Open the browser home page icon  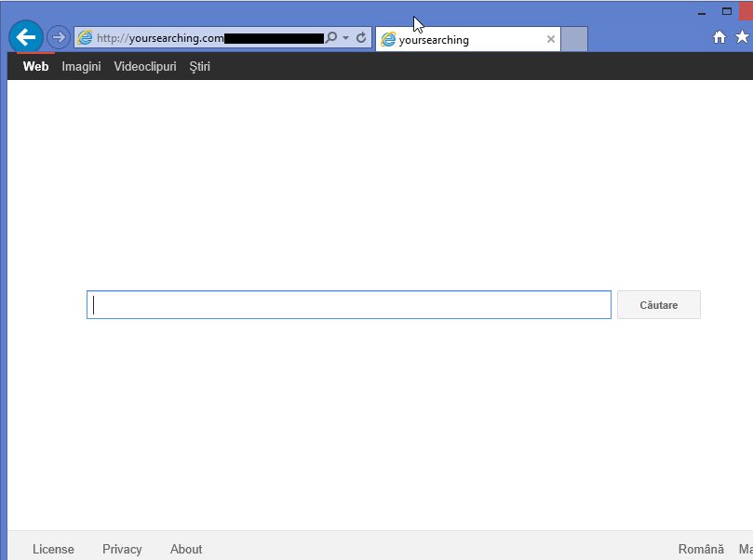(719, 37)
